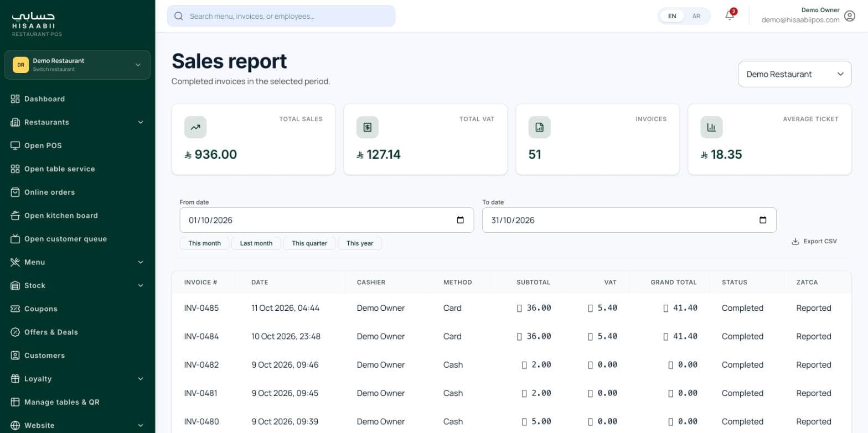Click the Coupons ticket icon
The image size is (868, 433).
point(15,309)
